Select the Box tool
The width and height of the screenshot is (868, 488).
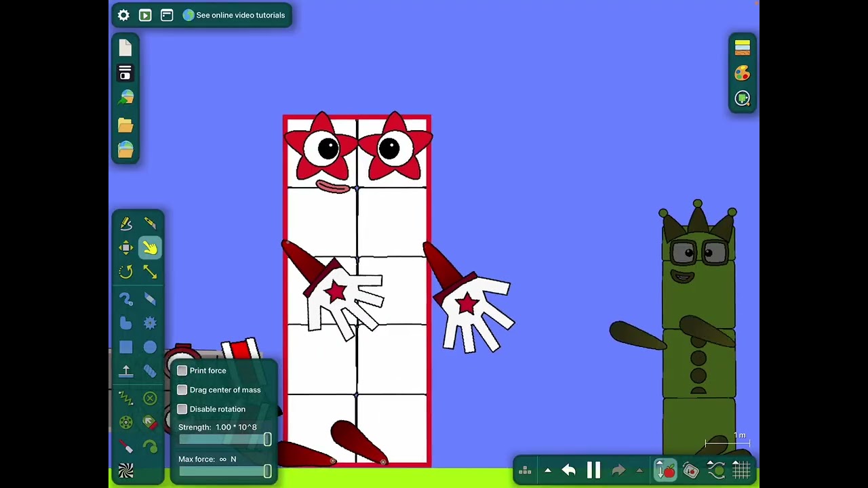pos(126,348)
